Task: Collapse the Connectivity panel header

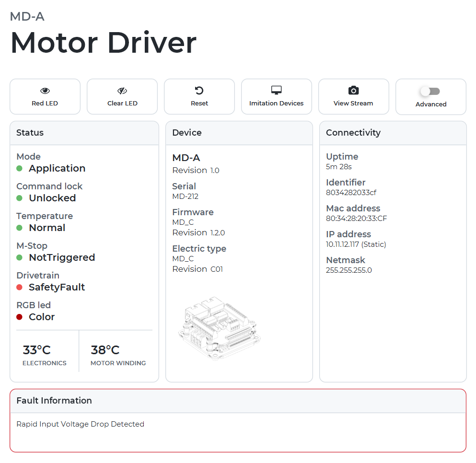Action: 393,133
